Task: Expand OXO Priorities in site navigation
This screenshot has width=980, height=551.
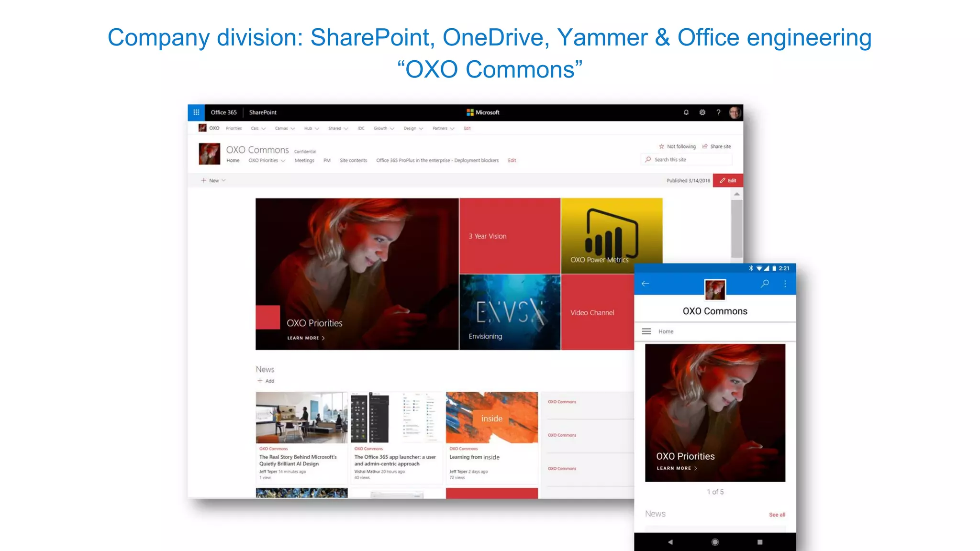Action: (267, 160)
